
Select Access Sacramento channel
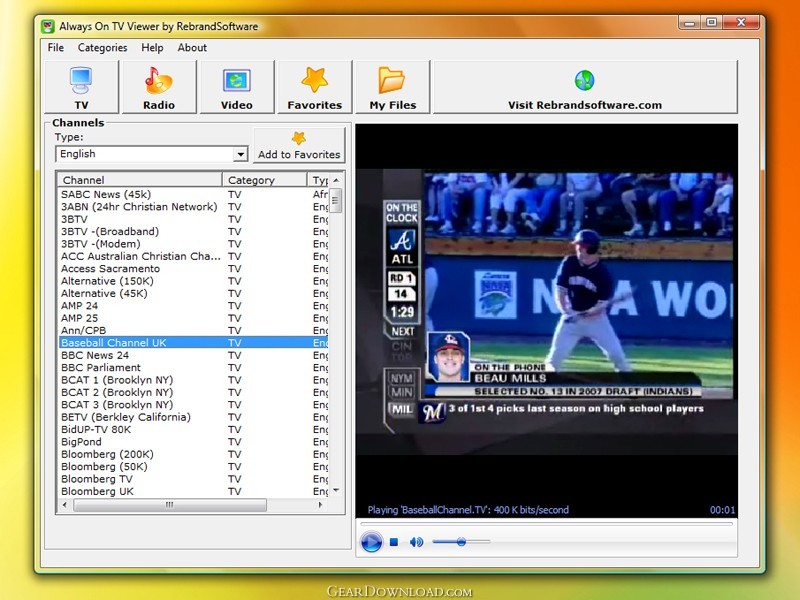point(193,268)
